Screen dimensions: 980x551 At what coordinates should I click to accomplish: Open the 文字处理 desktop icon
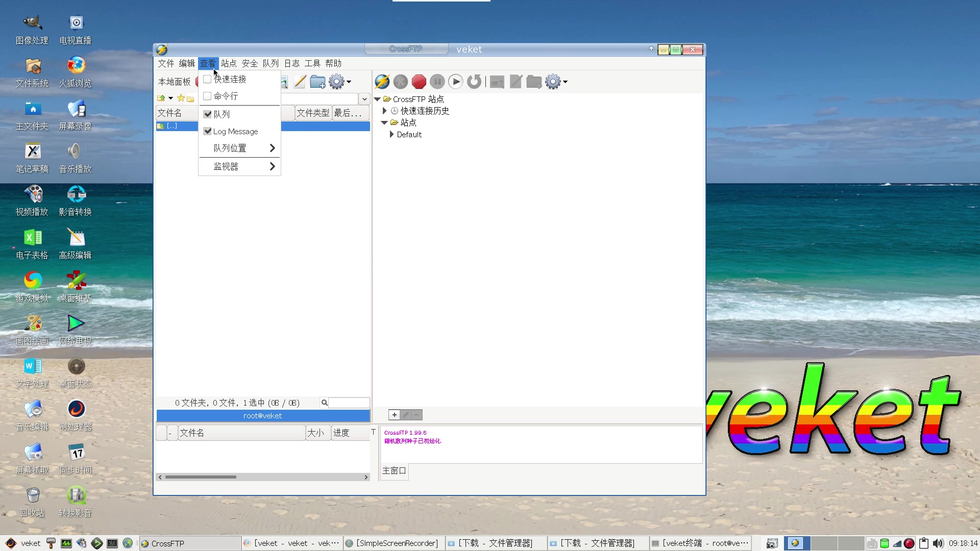point(32,373)
